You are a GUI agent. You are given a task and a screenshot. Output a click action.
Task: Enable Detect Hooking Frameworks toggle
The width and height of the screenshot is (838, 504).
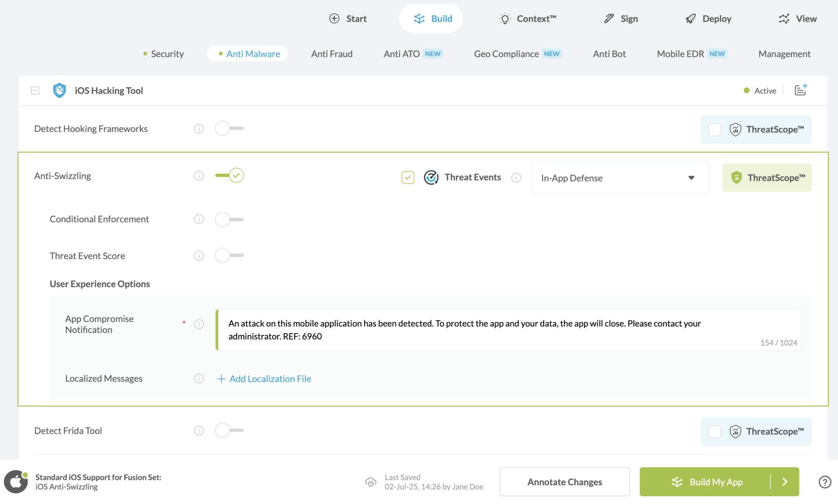tap(229, 128)
